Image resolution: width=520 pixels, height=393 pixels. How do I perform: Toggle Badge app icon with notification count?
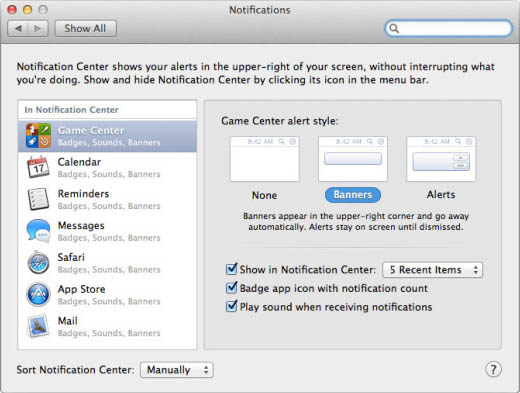pyautogui.click(x=231, y=287)
